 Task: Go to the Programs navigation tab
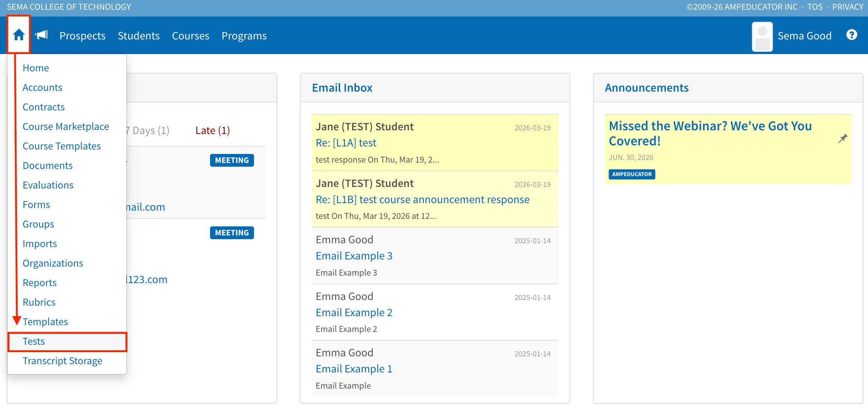(x=244, y=36)
